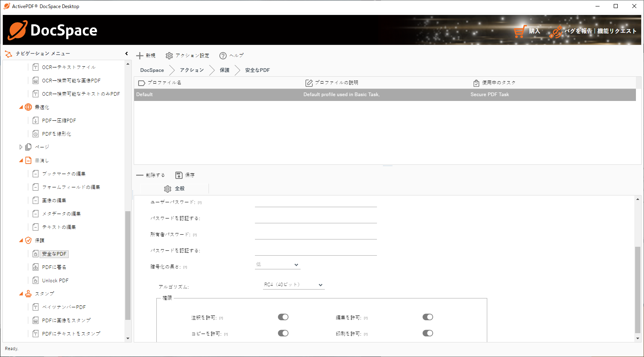Click アクション breadcrumb

(192, 70)
